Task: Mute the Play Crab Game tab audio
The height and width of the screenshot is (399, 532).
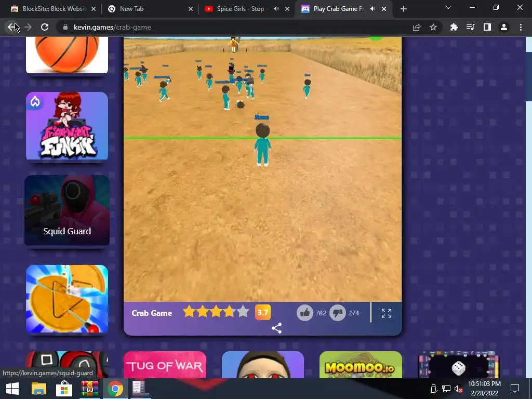Action: 373,9
